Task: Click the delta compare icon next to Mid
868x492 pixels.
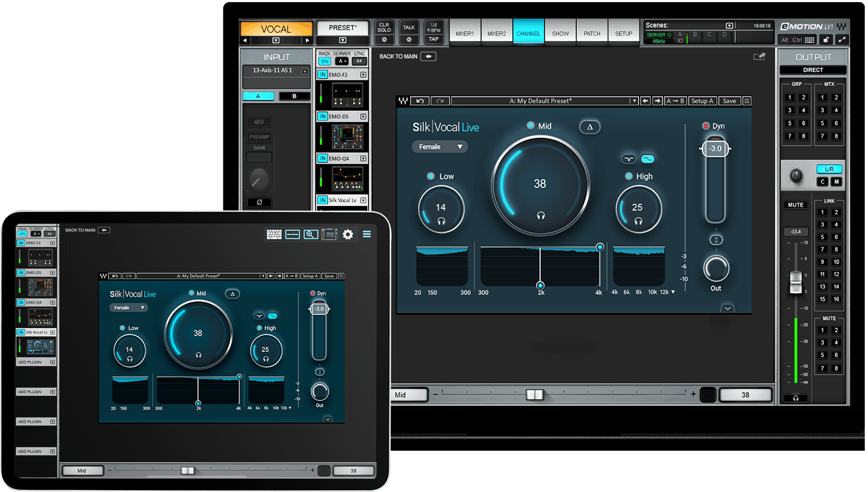Action: pyautogui.click(x=589, y=126)
